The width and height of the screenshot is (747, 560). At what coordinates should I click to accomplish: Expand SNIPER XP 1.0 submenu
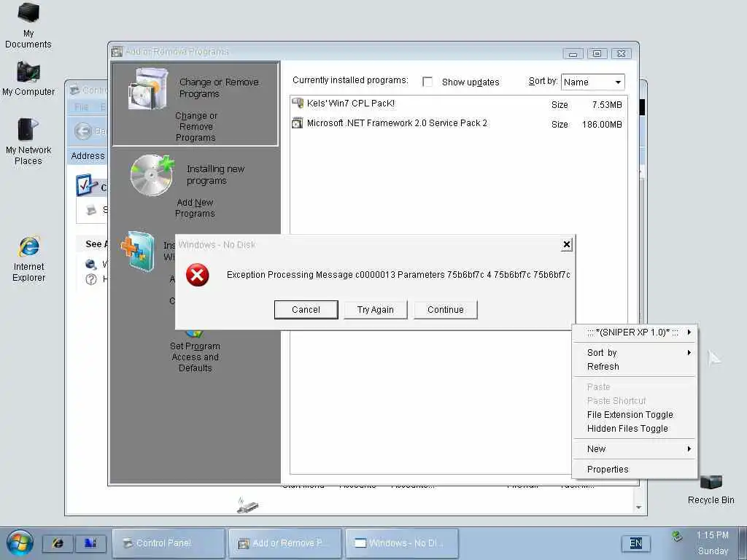click(x=635, y=332)
